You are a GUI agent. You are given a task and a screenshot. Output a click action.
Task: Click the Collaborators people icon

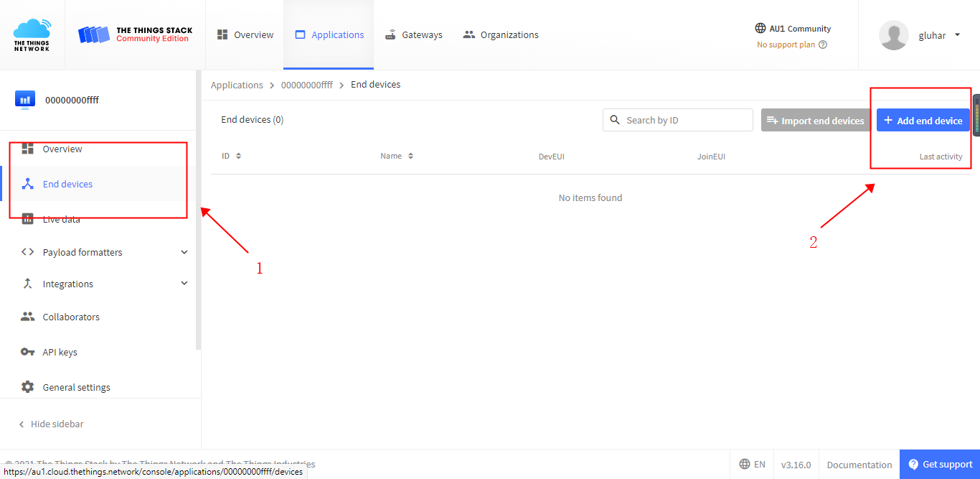click(28, 317)
